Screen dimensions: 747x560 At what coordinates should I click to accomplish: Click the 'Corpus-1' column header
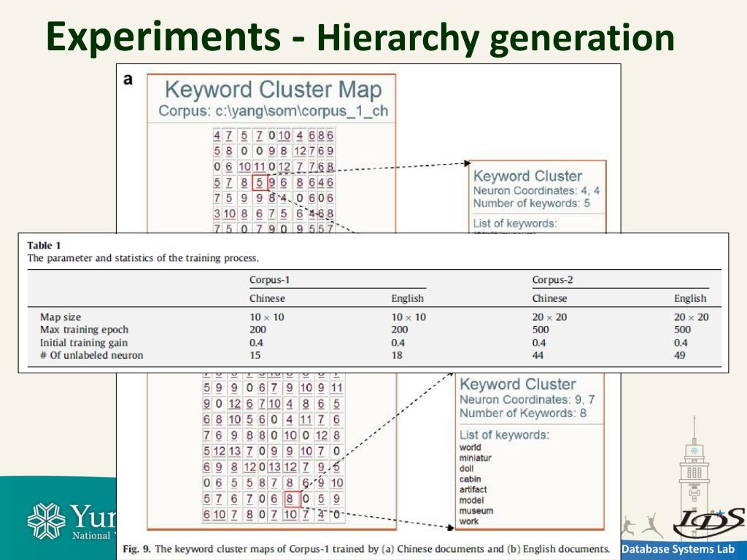(269, 280)
